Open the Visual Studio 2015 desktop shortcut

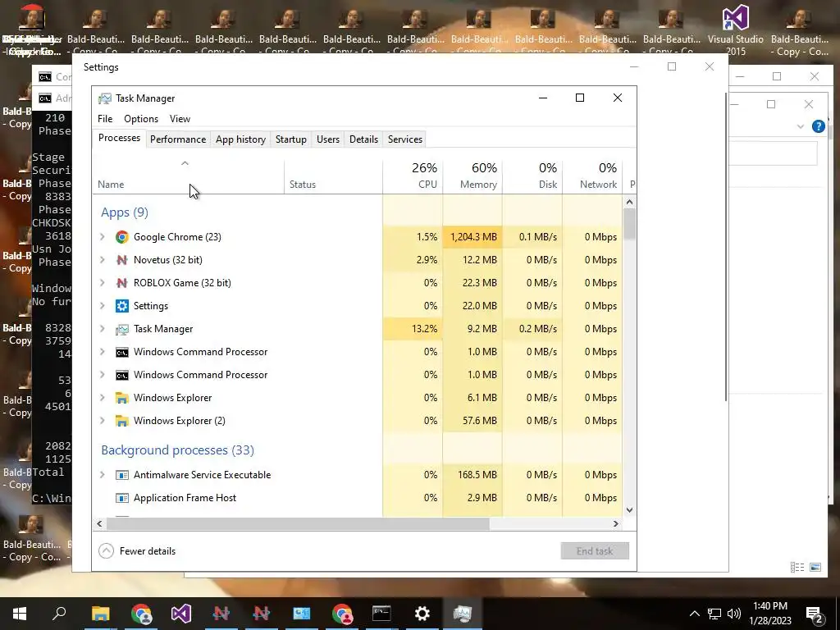(736, 30)
